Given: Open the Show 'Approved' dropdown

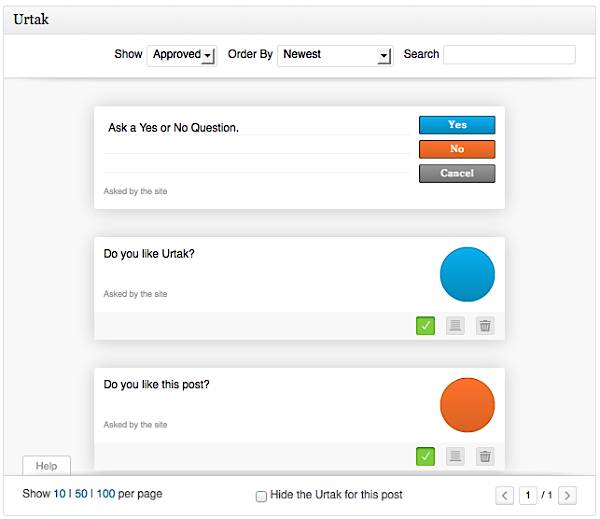Looking at the screenshot, I should tap(181, 55).
